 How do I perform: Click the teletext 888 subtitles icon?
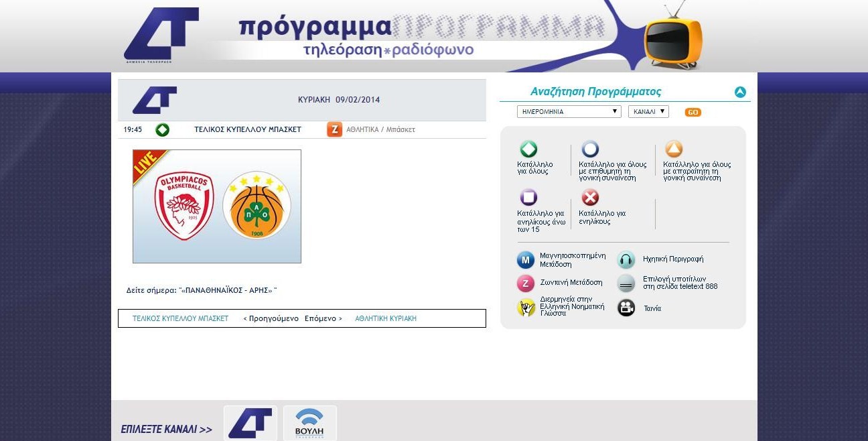click(x=626, y=283)
